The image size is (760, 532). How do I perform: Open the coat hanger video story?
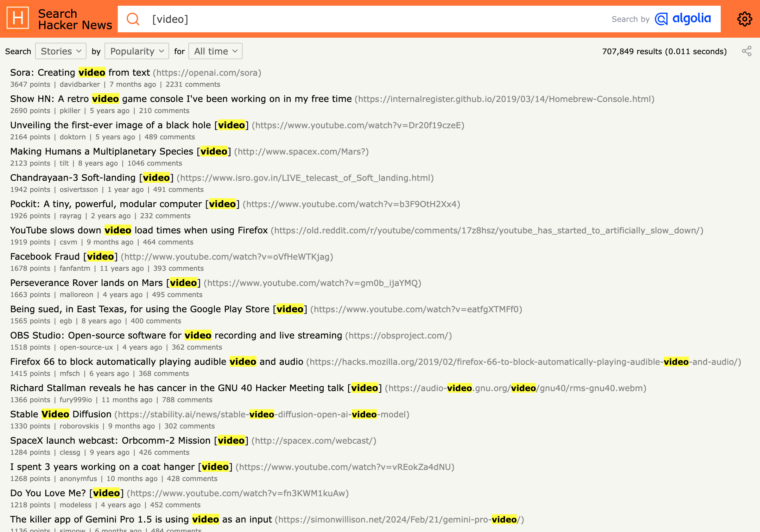121,467
